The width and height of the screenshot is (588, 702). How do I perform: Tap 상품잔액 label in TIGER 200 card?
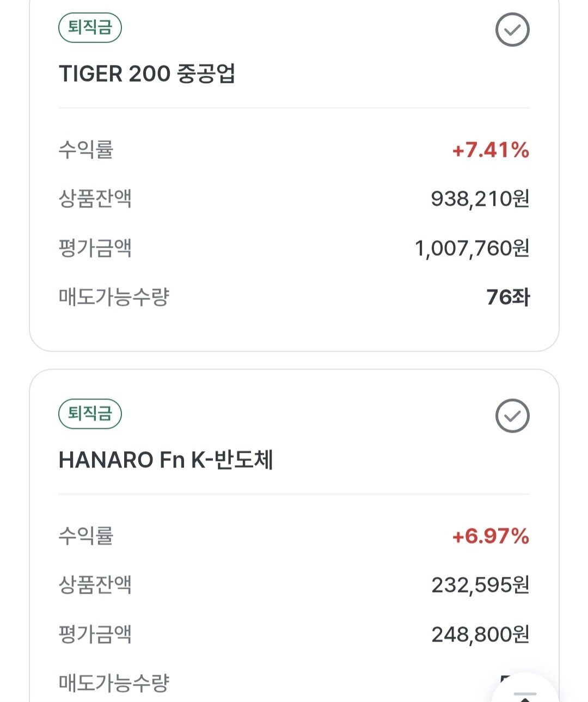pyautogui.click(x=95, y=199)
